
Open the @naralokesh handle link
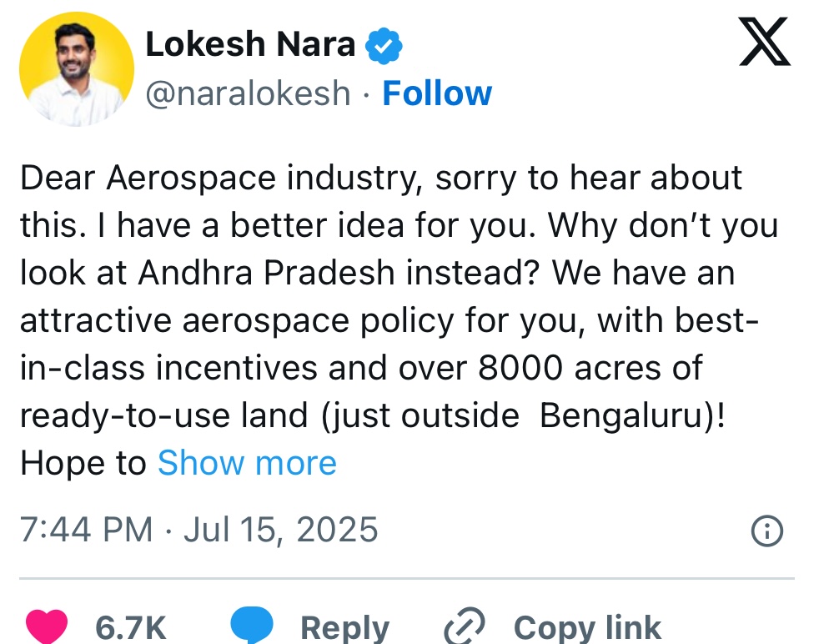point(248,93)
